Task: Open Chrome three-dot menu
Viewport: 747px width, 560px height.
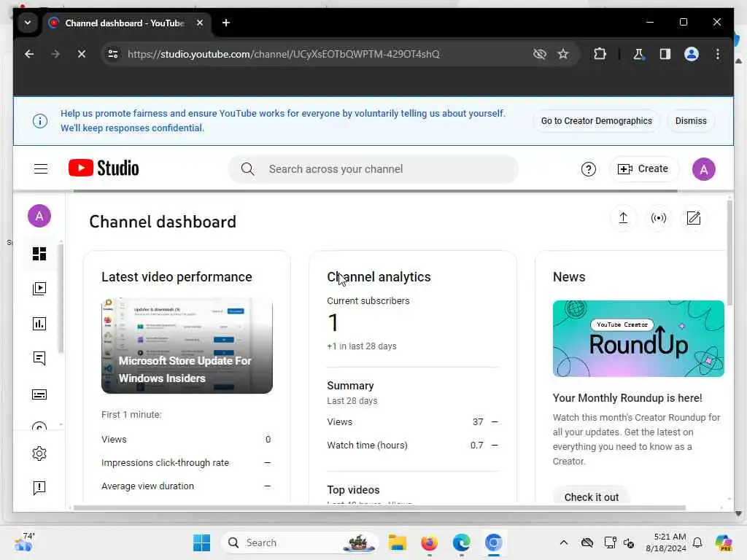Action: click(x=718, y=54)
